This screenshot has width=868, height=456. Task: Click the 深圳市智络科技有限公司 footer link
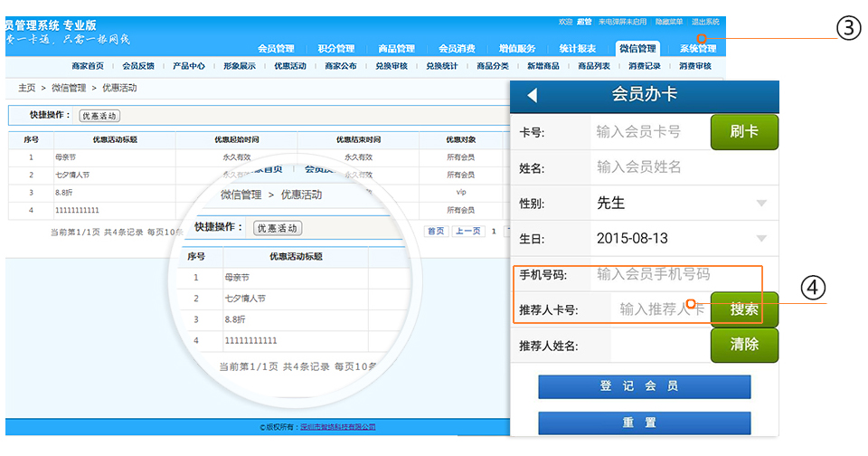pos(338,427)
